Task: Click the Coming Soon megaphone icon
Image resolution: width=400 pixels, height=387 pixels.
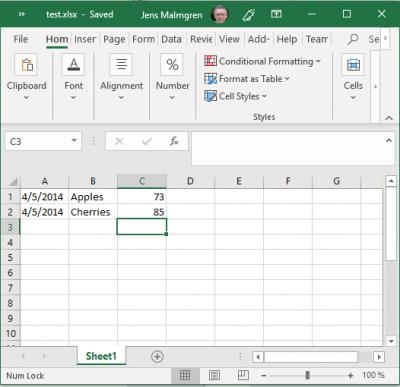Action: [249, 15]
